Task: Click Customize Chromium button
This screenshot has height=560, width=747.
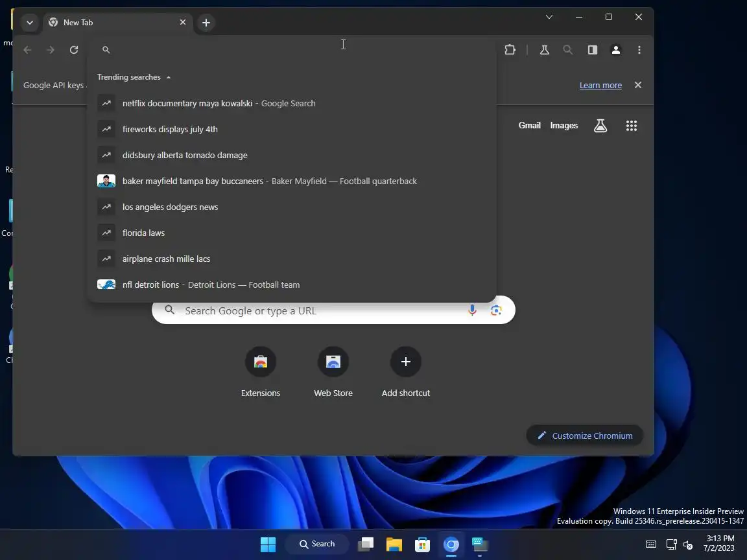Action: [585, 436]
